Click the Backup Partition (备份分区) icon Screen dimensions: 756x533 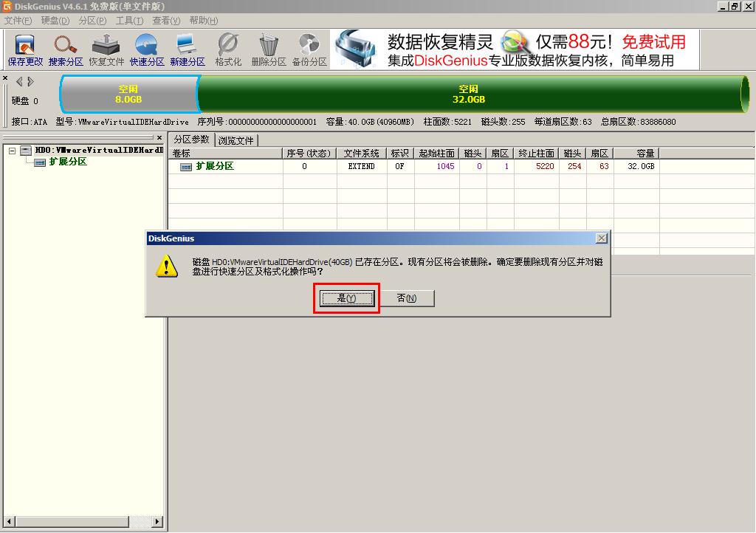[x=309, y=50]
